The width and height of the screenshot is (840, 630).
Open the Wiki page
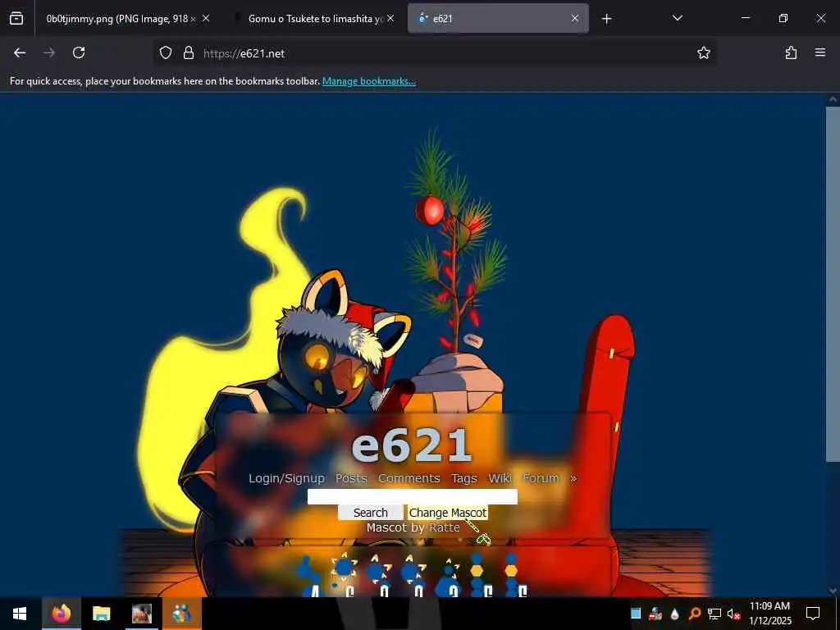point(500,478)
